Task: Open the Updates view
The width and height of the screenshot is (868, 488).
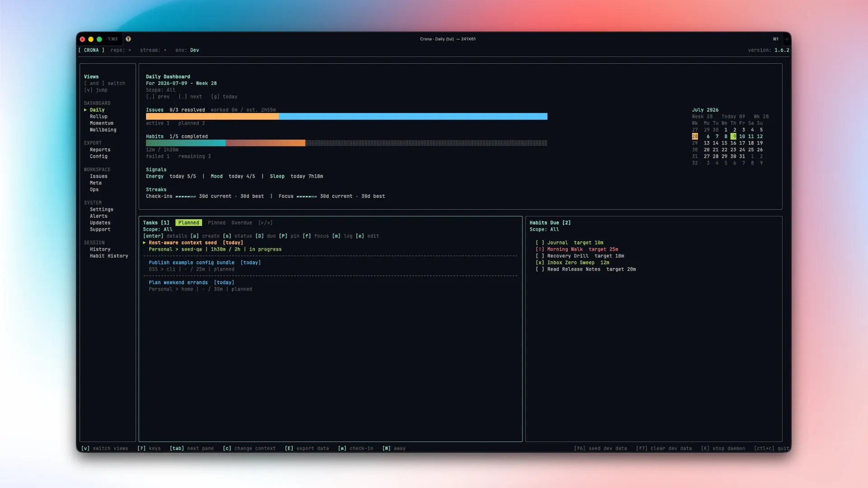Action: 100,223
